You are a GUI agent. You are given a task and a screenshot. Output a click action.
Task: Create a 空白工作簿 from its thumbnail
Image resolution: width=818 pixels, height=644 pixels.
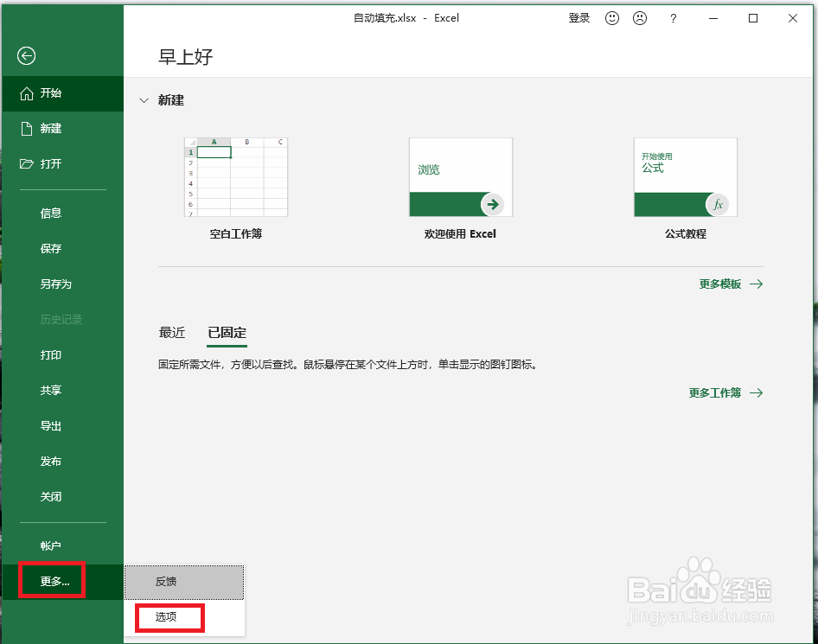click(236, 177)
